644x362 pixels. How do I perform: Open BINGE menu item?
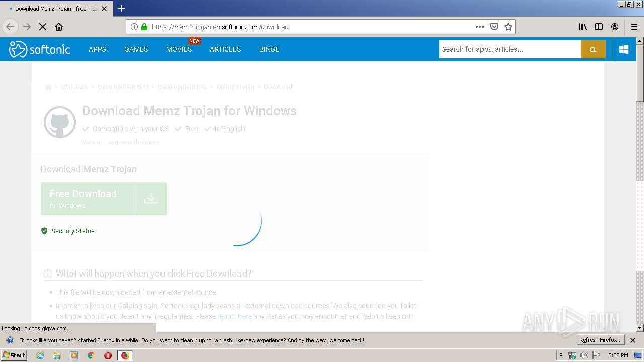tap(269, 49)
